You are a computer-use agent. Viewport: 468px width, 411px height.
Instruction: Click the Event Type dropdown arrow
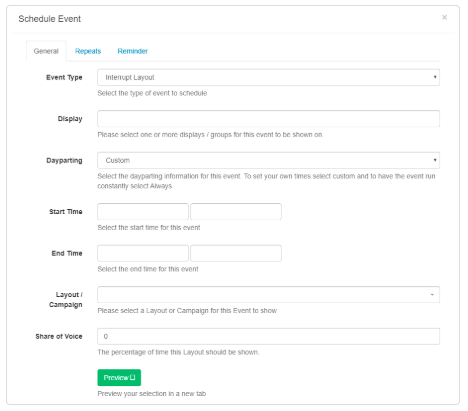click(435, 77)
